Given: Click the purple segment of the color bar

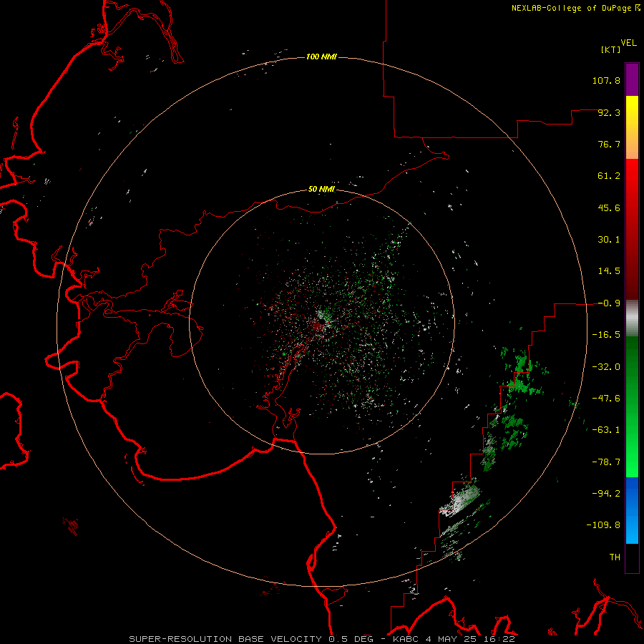Looking at the screenshot, I should (x=632, y=79).
